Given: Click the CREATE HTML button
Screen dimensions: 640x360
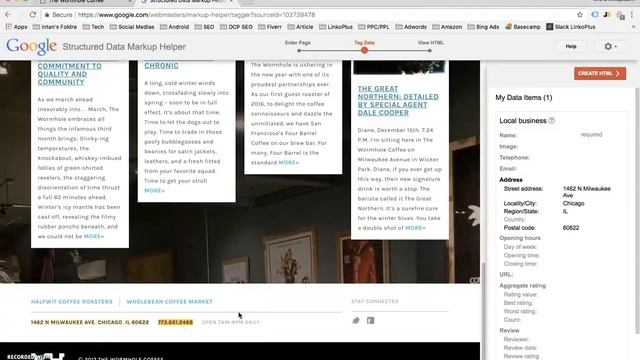Looking at the screenshot, I should pos(600,73).
